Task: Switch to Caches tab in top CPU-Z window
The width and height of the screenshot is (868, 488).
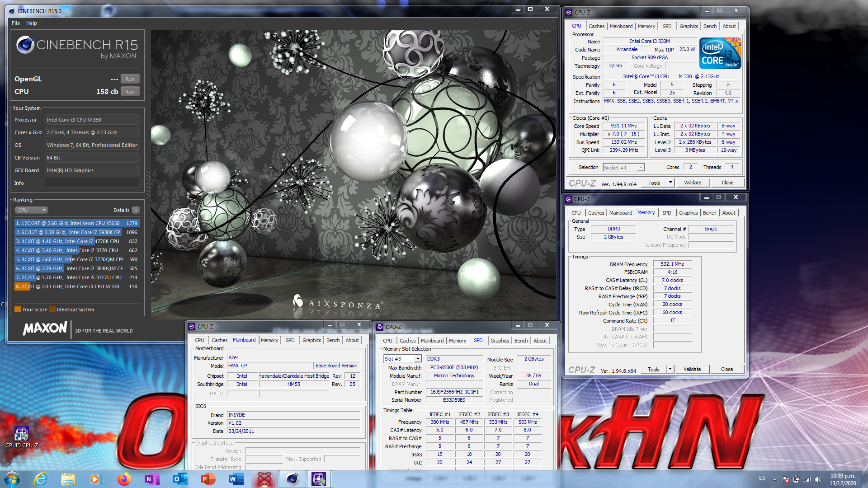Action: 597,26
